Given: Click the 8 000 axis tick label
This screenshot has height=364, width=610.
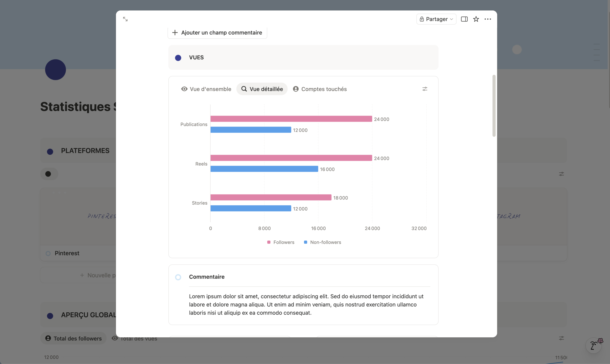Looking at the screenshot, I should click(x=264, y=228).
